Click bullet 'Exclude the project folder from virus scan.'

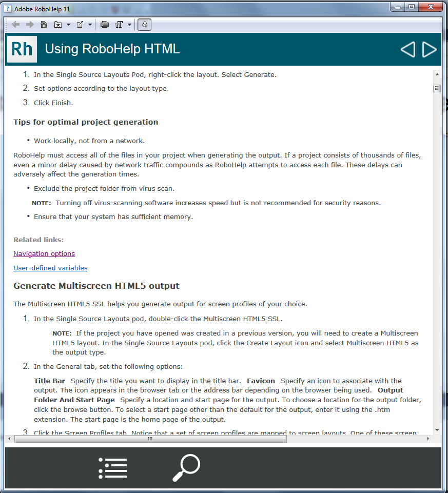tap(104, 189)
